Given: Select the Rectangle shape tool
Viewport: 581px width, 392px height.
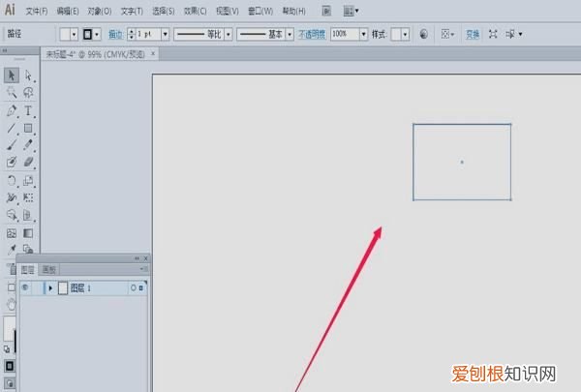Looking at the screenshot, I should click(29, 128).
